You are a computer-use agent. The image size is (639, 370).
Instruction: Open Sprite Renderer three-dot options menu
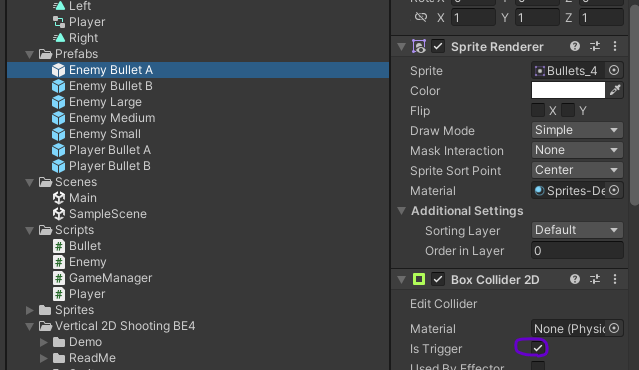click(x=615, y=46)
